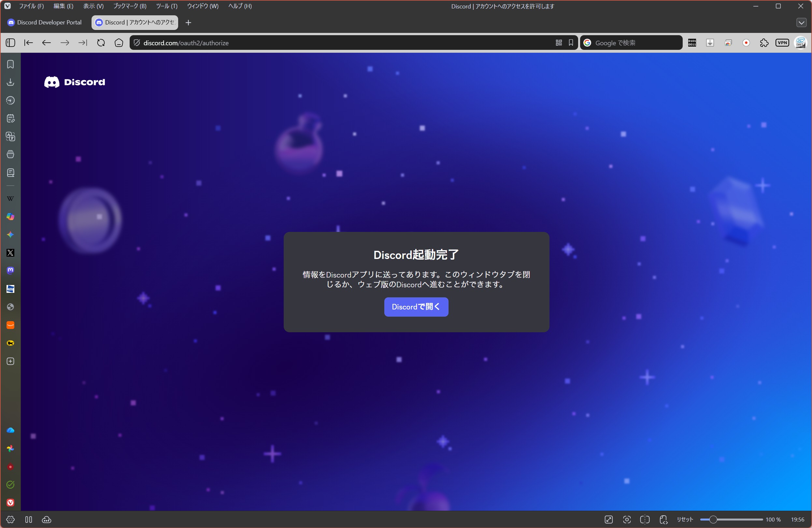812x528 pixels.
Task: Open the capture page screenshot tool
Action: click(627, 520)
